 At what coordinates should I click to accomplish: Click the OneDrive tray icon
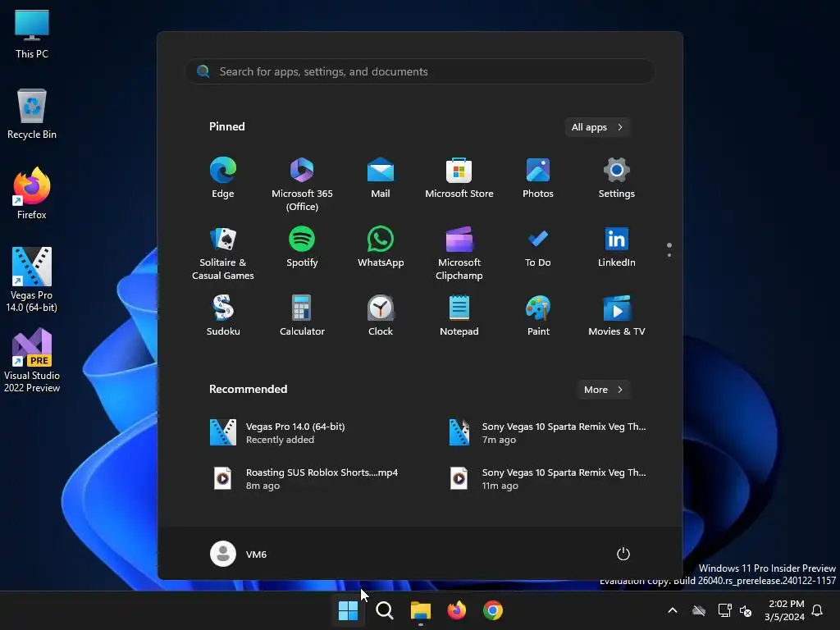click(x=699, y=610)
